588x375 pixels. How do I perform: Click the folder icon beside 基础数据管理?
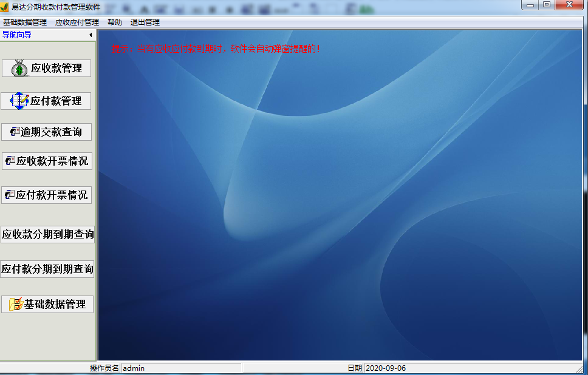pyautogui.click(x=16, y=304)
